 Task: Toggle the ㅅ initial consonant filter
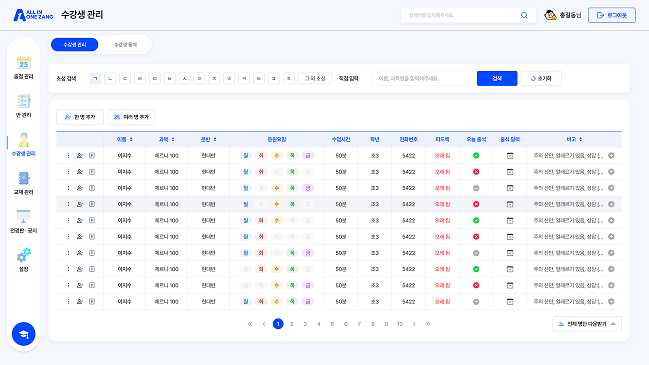coord(185,78)
